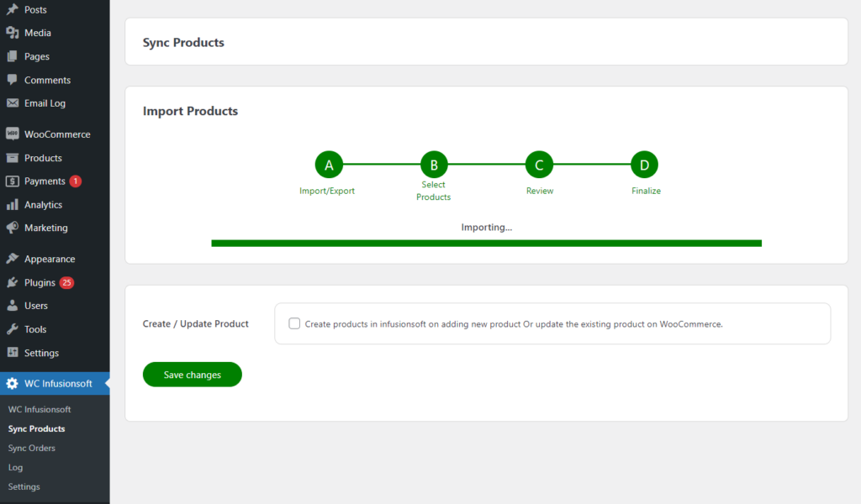Select step D Finalize circle

click(x=644, y=165)
